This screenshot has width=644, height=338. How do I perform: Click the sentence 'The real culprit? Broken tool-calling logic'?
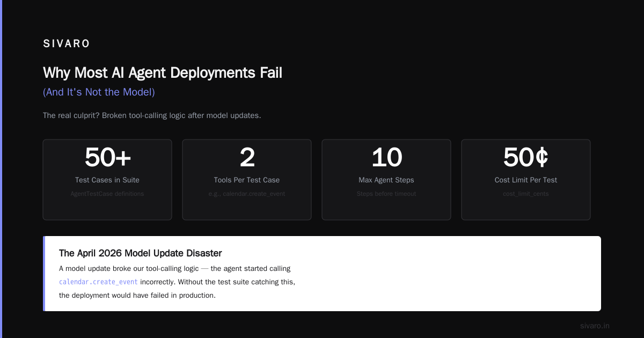click(152, 115)
